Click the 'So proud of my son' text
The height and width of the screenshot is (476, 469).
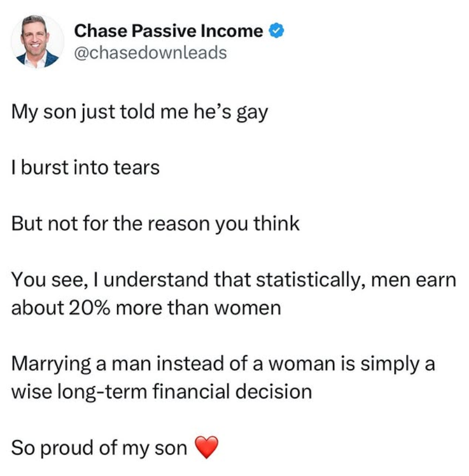(x=98, y=448)
